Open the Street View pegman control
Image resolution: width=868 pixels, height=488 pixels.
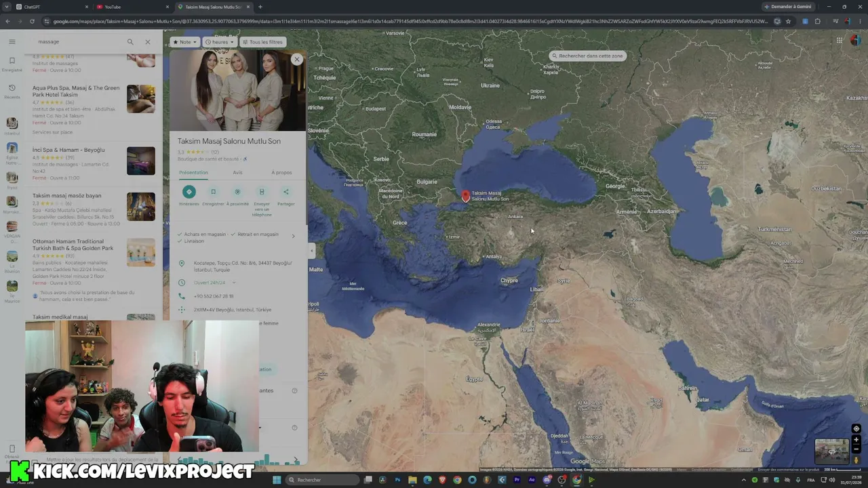(x=856, y=460)
